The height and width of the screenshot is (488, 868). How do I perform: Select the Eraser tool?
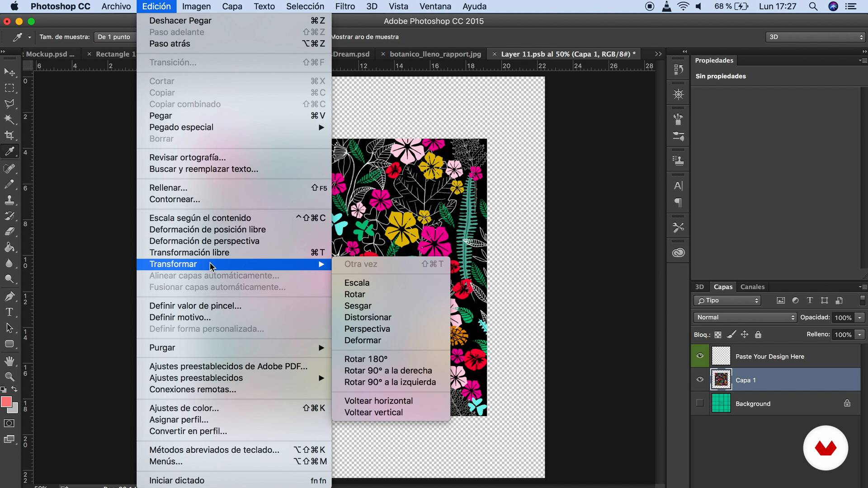point(9,232)
